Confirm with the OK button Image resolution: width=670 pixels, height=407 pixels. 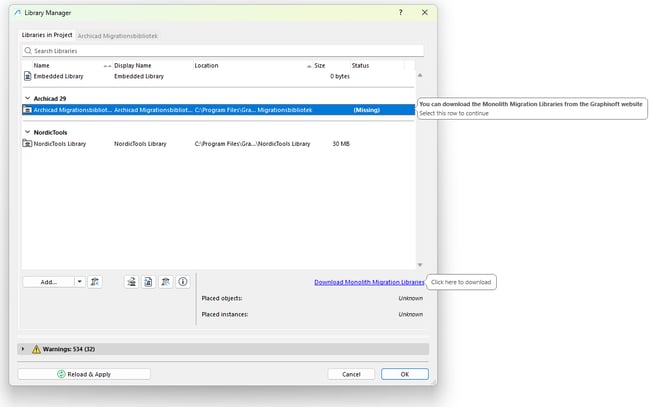404,374
